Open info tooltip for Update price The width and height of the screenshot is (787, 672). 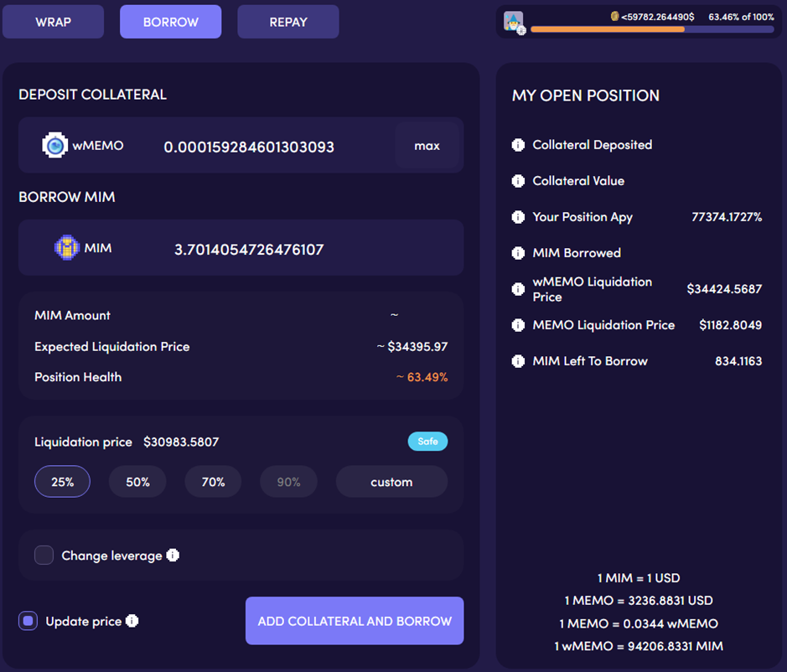[132, 621]
